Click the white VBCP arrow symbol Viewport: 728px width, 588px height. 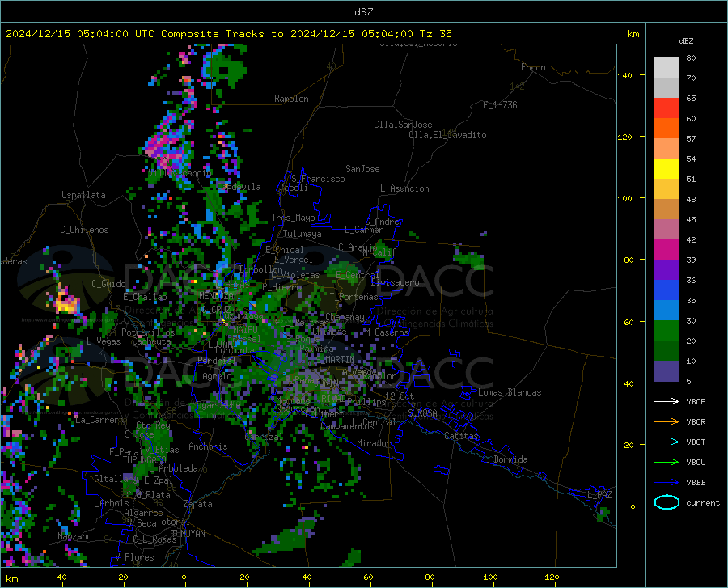pos(667,401)
